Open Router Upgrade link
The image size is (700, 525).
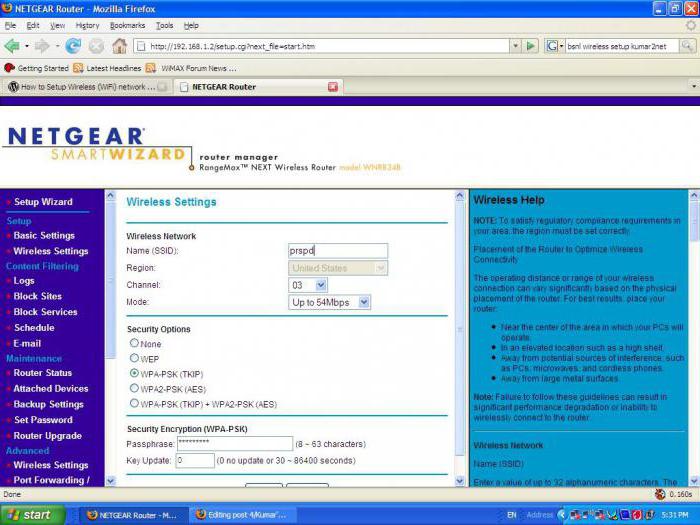tap(47, 436)
